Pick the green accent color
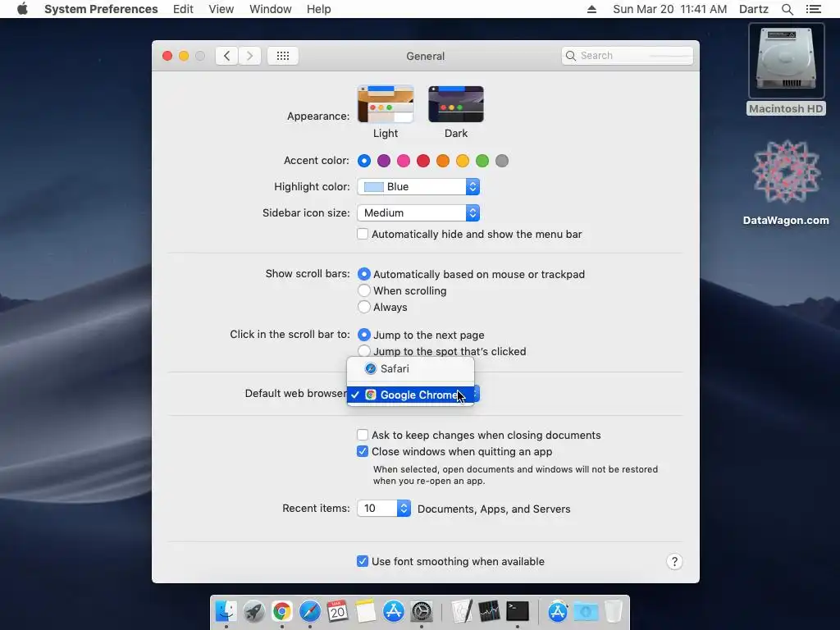840x630 pixels. coord(482,161)
